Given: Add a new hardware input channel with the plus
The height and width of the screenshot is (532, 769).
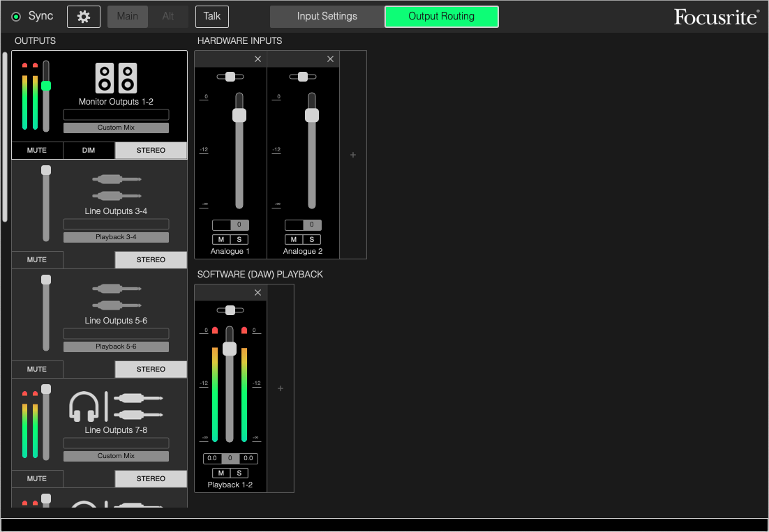Looking at the screenshot, I should pos(353,155).
